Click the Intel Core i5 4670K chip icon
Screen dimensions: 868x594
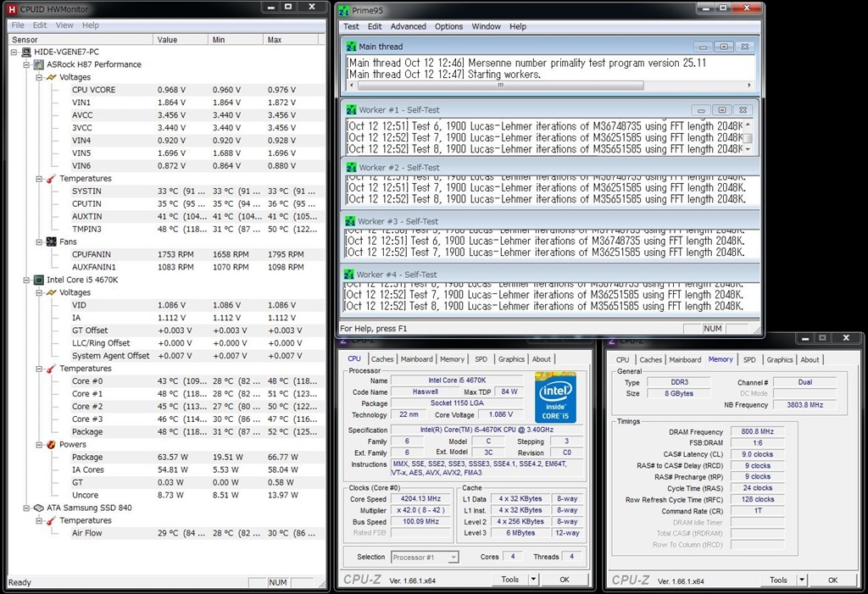pos(39,280)
